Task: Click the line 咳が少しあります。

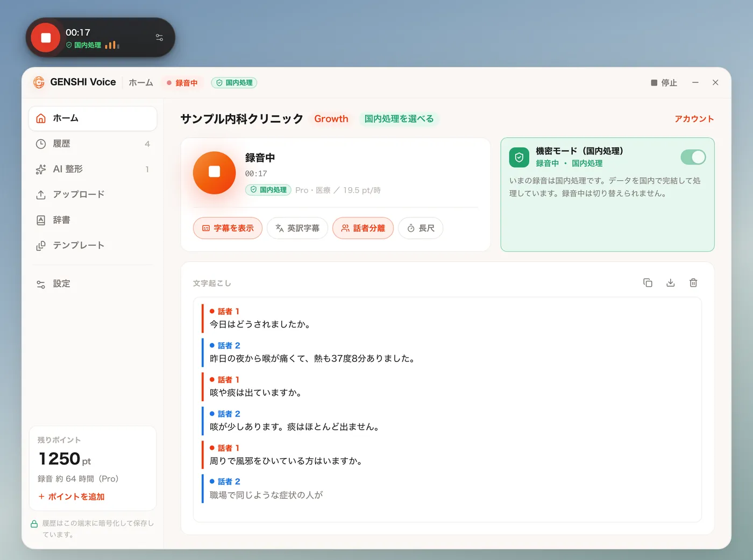Action: point(295,427)
